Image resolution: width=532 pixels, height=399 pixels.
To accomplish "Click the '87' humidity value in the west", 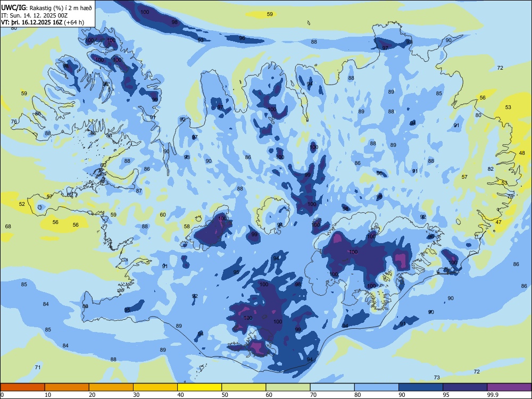I will (x=139, y=190).
